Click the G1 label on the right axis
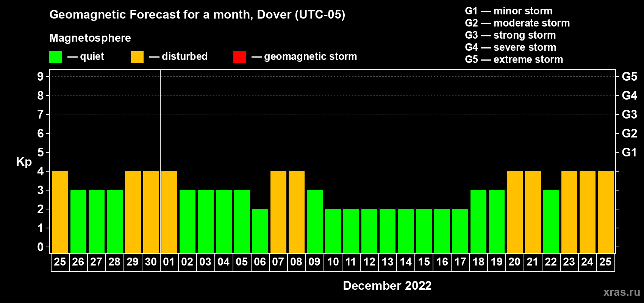644x303 pixels. (630, 152)
